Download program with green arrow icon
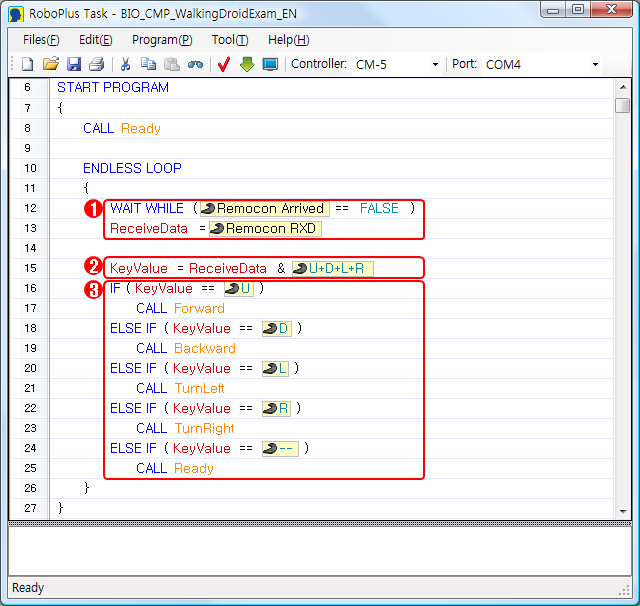 [247, 64]
